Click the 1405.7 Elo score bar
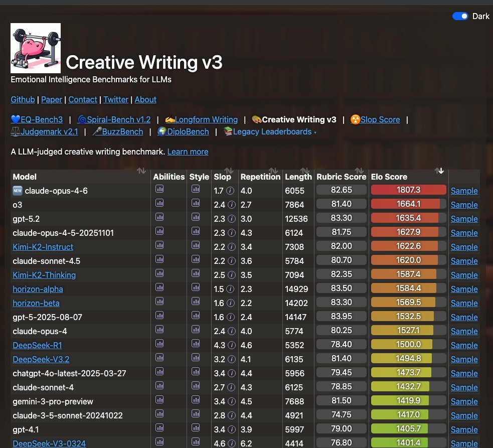Screen dimensions: 493x448 tap(408, 428)
